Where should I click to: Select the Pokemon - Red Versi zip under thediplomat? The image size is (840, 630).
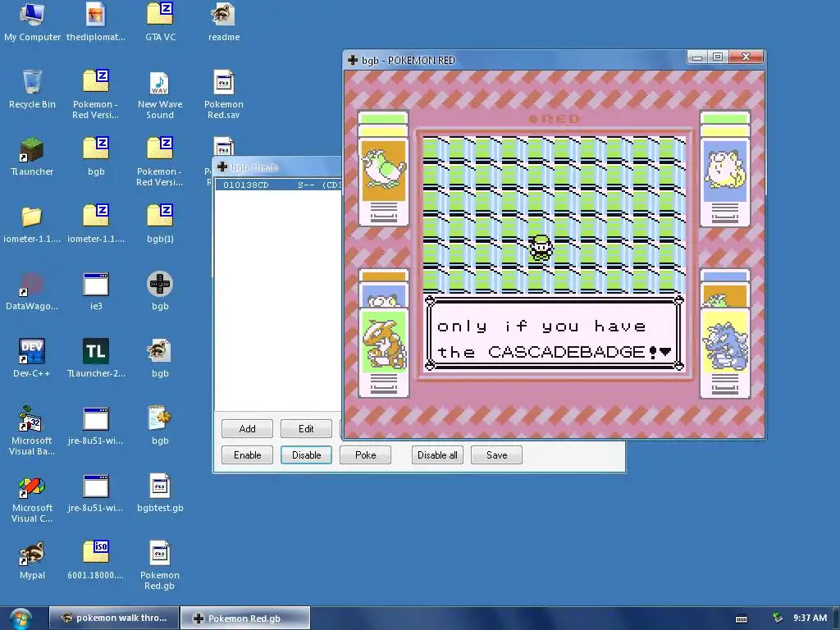pyautogui.click(x=96, y=95)
